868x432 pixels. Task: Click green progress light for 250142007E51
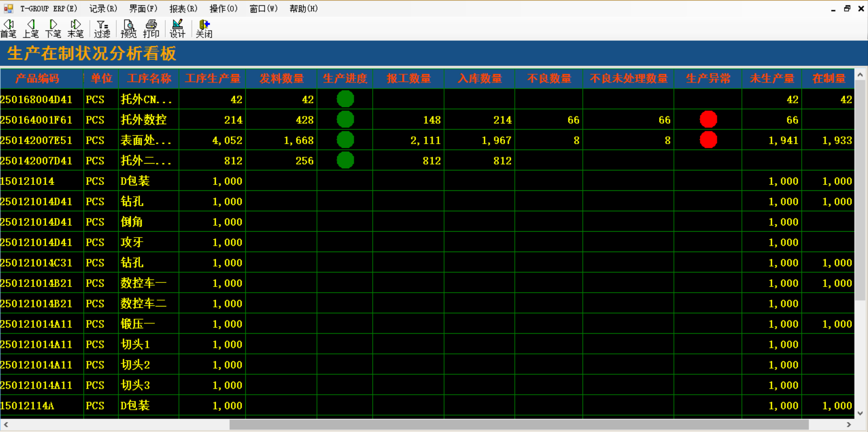pos(345,140)
